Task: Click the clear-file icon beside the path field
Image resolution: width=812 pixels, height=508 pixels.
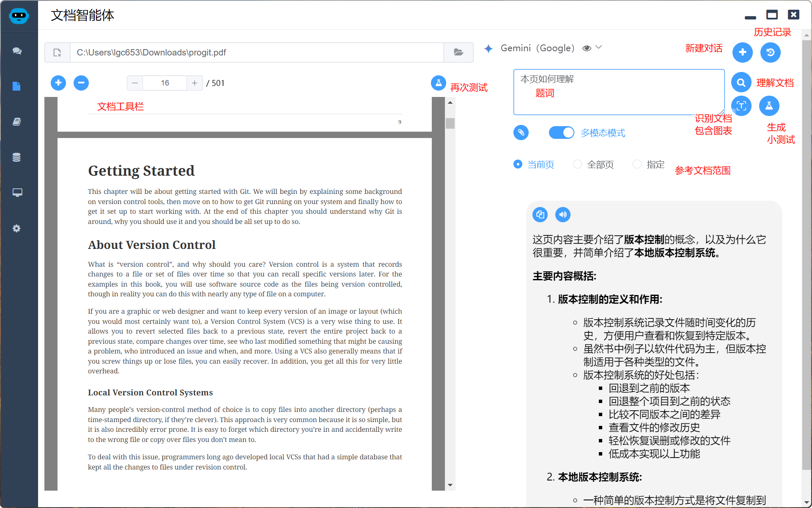Action: pyautogui.click(x=57, y=52)
